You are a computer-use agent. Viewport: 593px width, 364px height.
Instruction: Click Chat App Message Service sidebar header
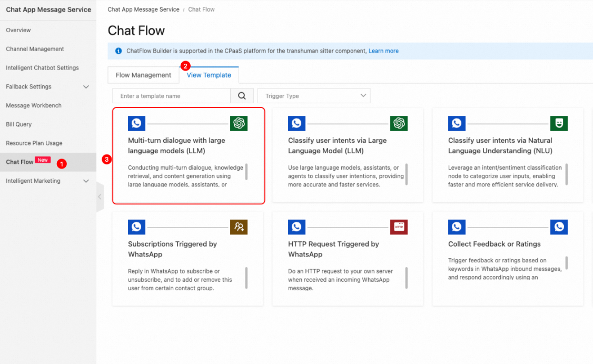48,9
